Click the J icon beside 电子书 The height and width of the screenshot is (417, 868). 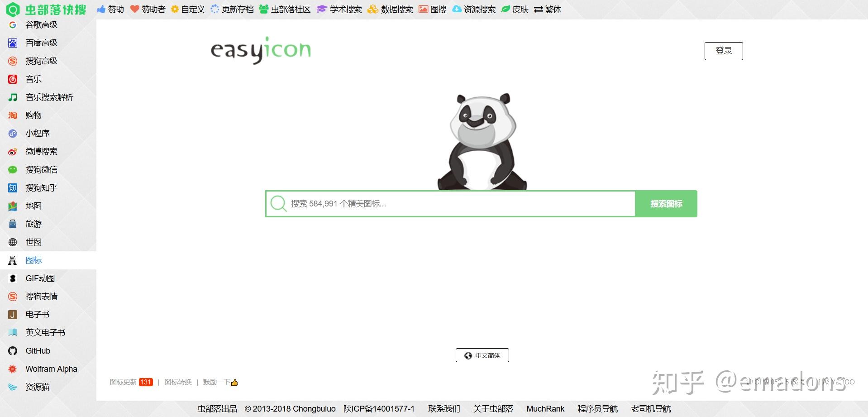point(13,315)
